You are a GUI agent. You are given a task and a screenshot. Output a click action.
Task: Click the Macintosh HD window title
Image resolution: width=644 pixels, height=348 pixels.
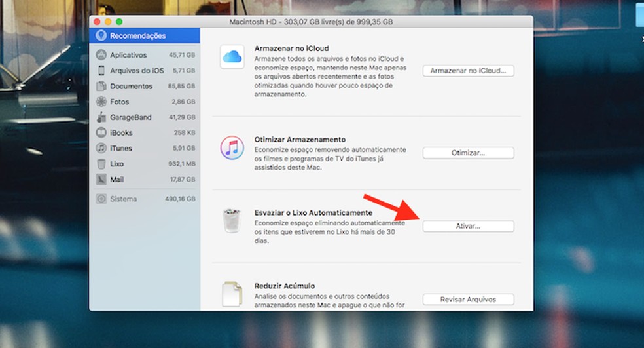tap(311, 22)
